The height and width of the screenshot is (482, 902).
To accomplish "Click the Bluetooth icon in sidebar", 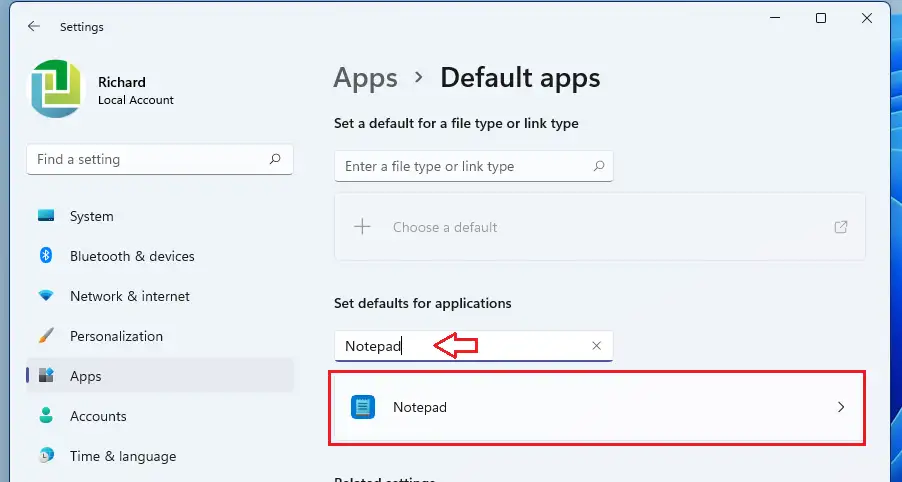I will click(x=46, y=256).
